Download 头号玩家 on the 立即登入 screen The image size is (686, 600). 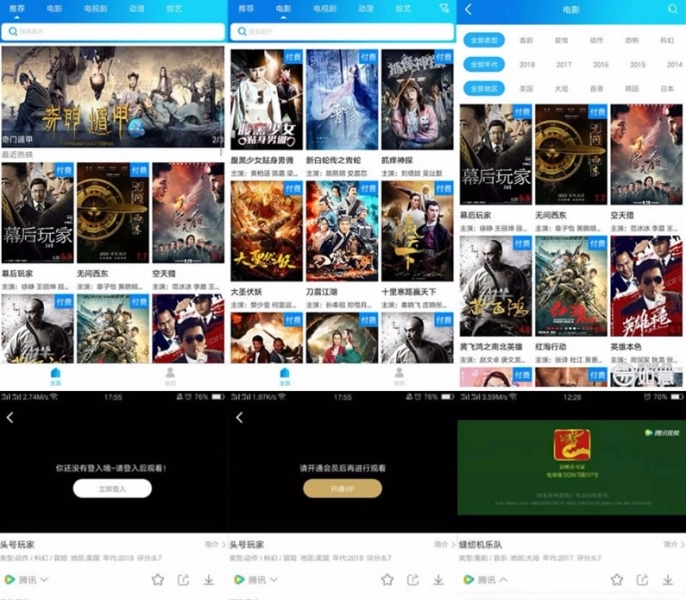209,580
